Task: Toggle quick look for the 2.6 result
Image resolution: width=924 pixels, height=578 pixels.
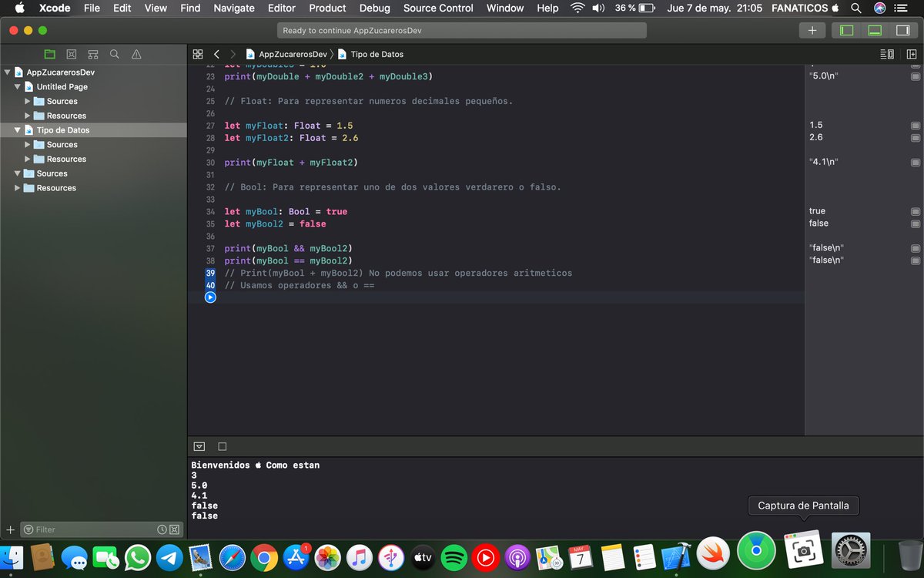Action: point(916,138)
